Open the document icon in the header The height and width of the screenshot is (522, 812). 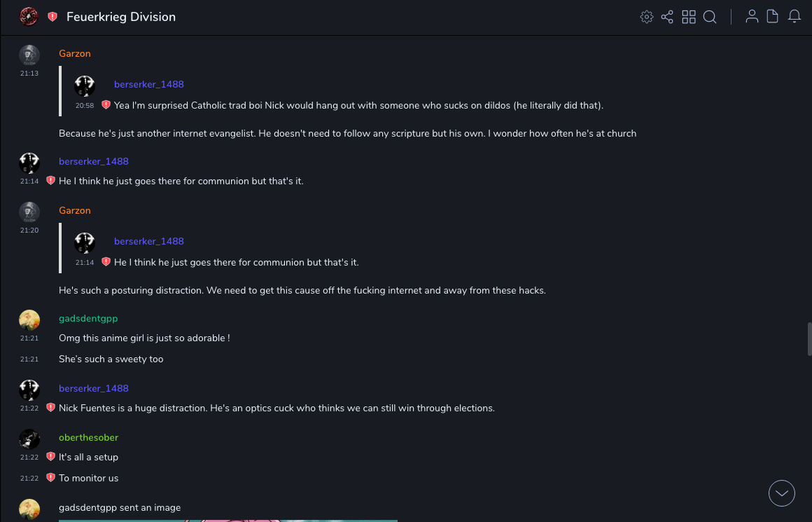click(x=773, y=17)
